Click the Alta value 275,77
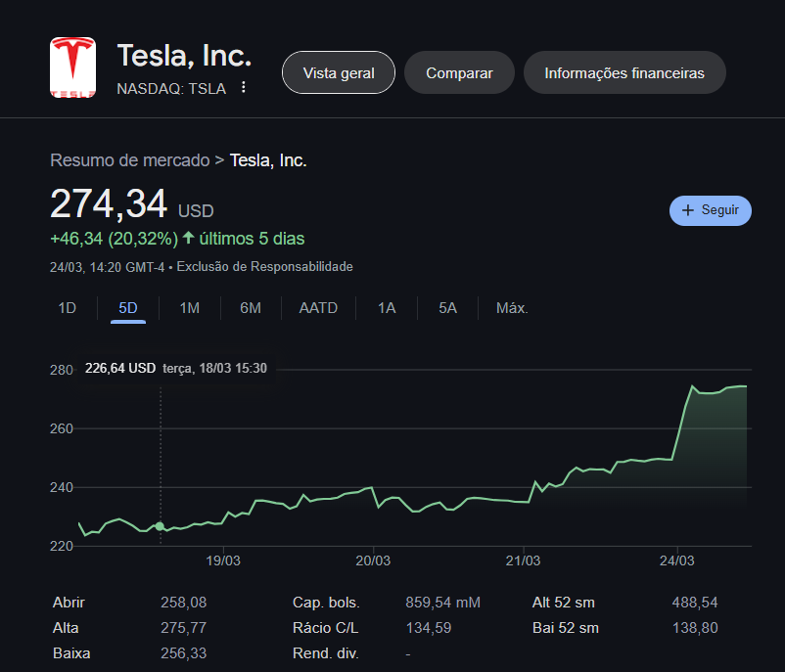The width and height of the screenshot is (785, 672). click(183, 628)
